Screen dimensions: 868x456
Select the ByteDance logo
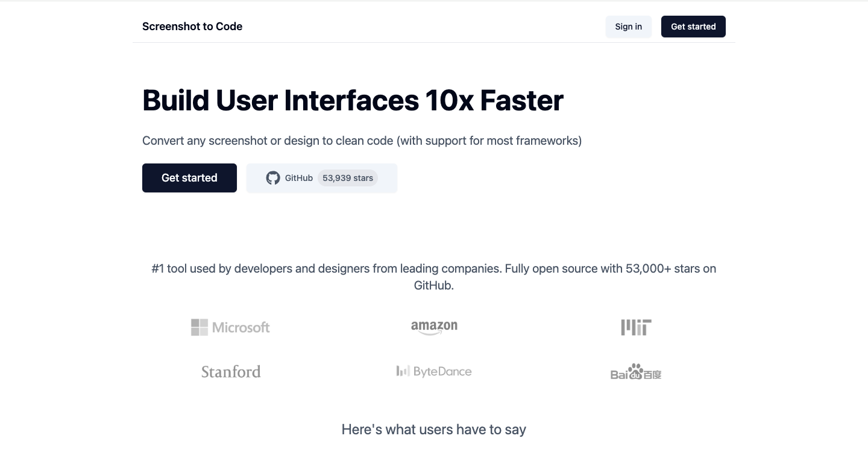click(434, 371)
